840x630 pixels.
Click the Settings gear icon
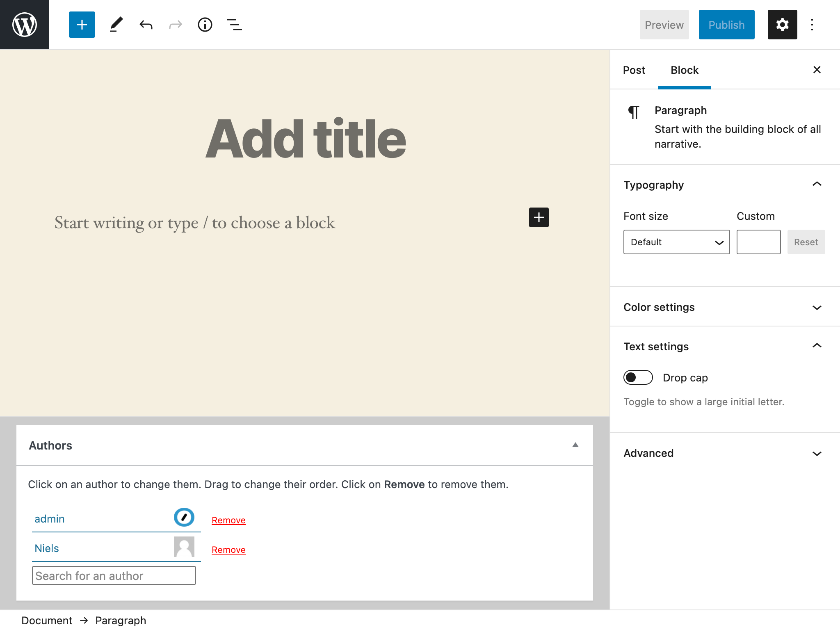[x=782, y=25]
